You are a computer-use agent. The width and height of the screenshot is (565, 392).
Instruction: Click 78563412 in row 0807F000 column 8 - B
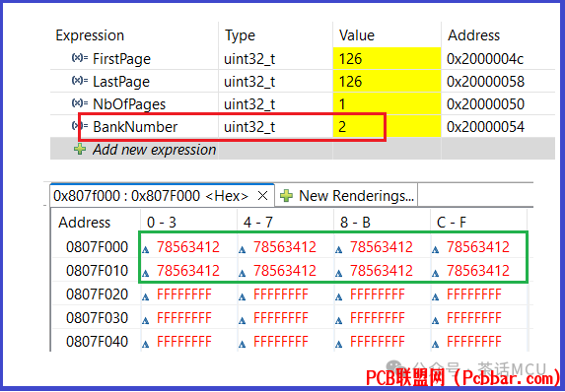point(382,247)
